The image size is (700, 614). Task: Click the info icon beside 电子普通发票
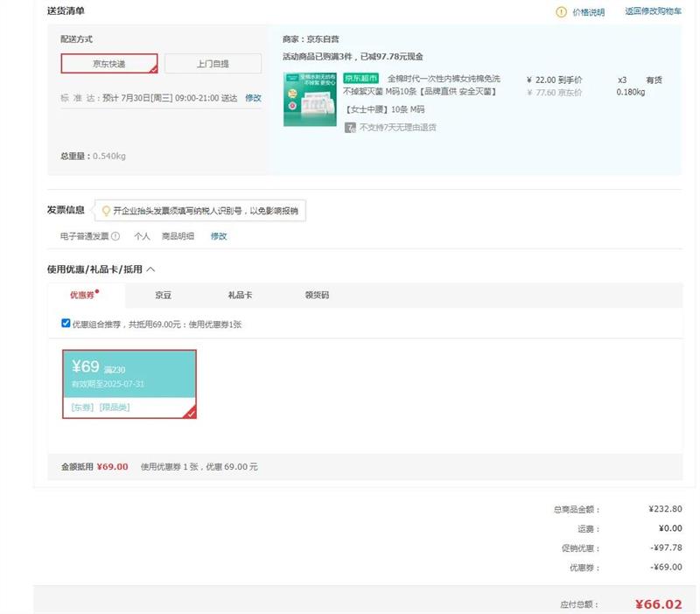click(x=115, y=236)
